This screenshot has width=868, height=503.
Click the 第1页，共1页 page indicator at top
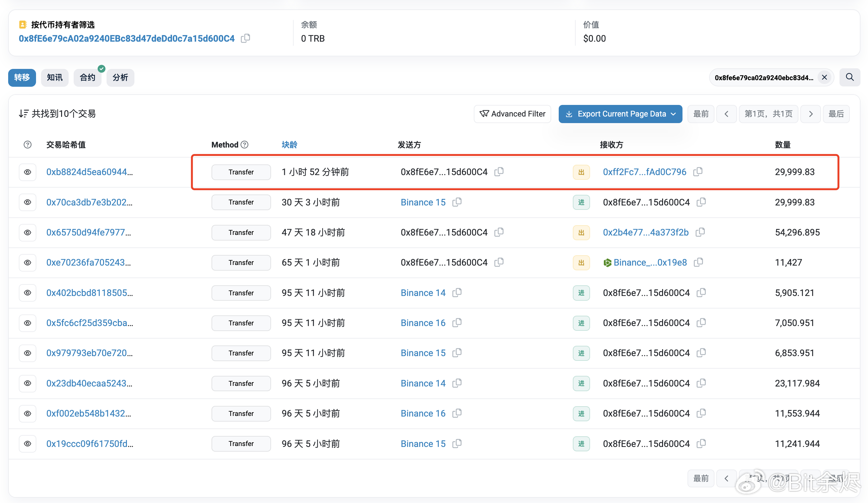(x=768, y=114)
